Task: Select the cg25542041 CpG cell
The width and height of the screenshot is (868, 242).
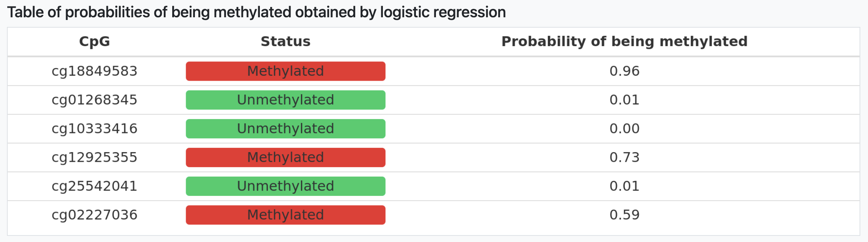Action: click(x=94, y=186)
